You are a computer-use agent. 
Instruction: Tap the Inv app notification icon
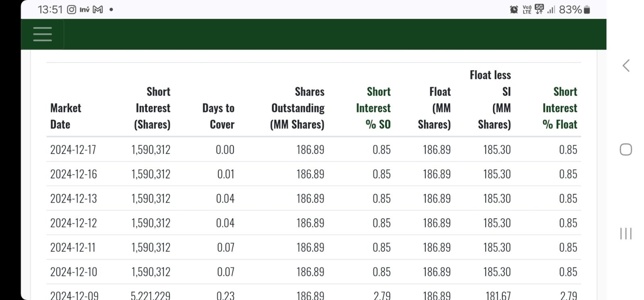click(85, 9)
